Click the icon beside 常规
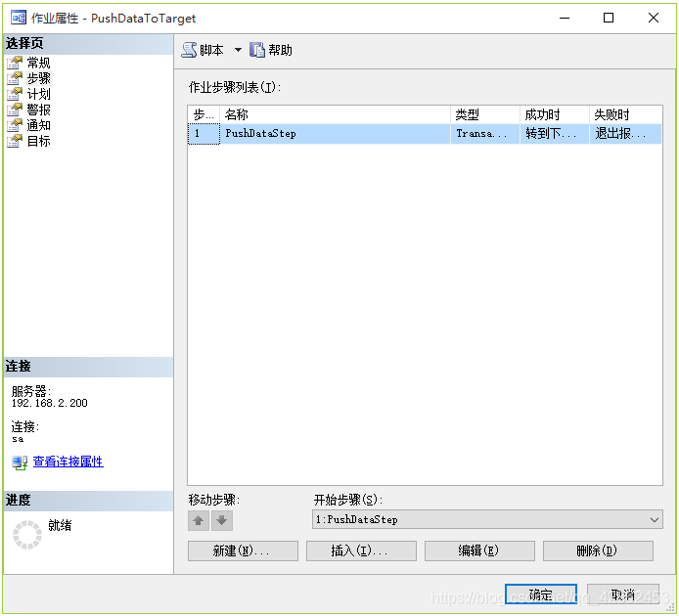679x616 pixels. [15, 63]
